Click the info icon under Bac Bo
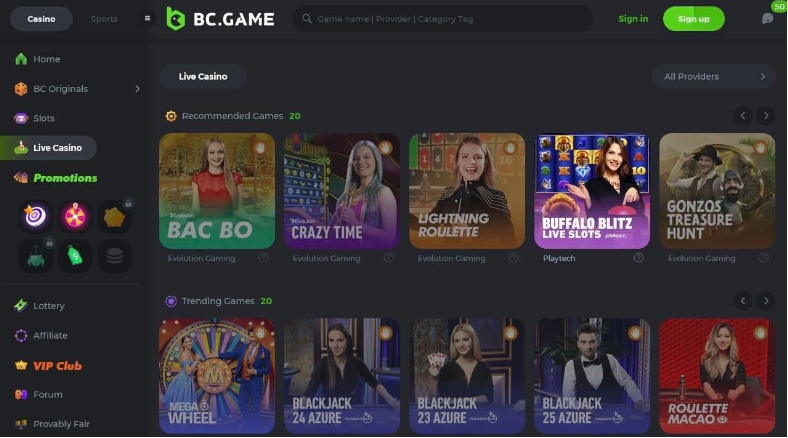The image size is (788, 438). (263, 258)
